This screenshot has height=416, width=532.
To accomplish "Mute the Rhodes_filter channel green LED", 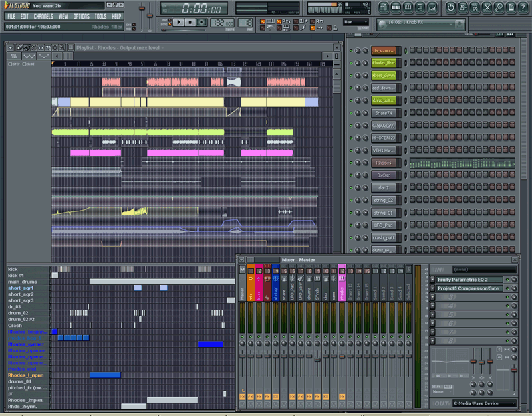I will tap(351, 63).
